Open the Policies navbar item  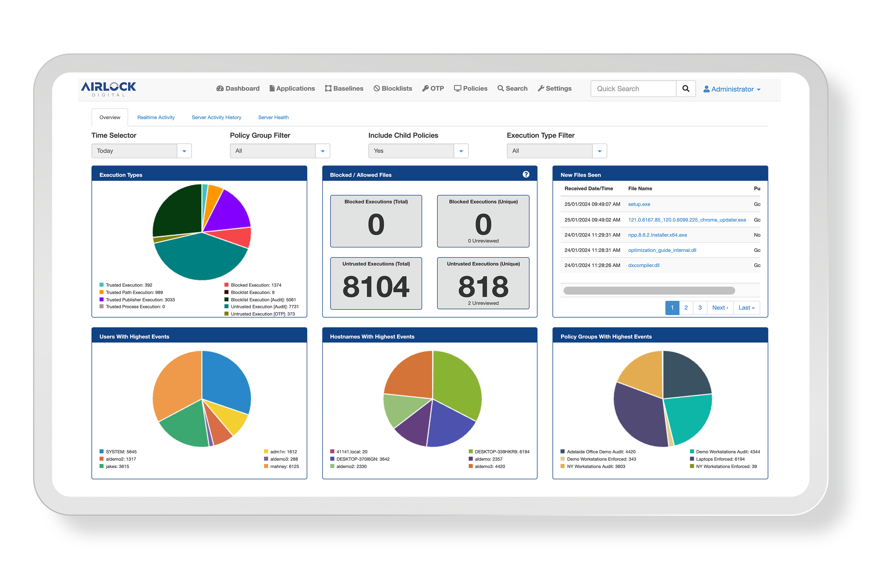click(x=471, y=89)
